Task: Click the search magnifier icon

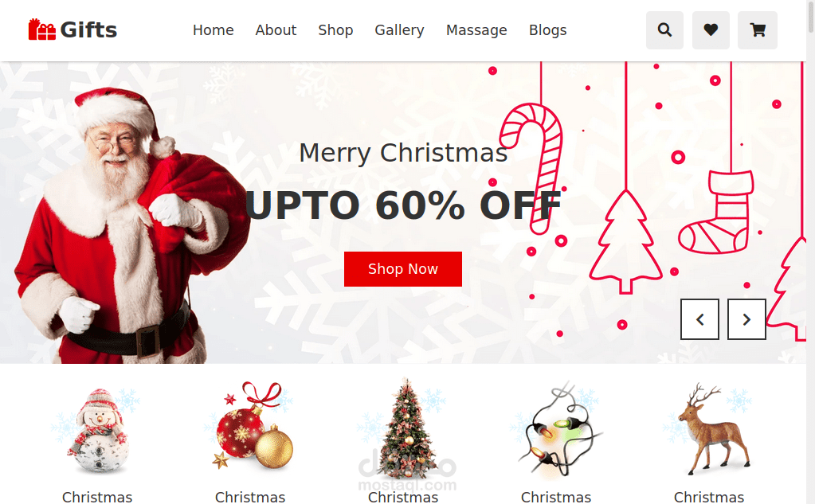Action: [664, 30]
